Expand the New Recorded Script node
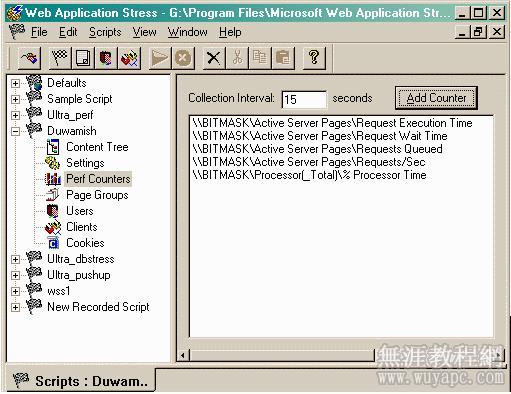The image size is (511, 394). click(x=15, y=307)
